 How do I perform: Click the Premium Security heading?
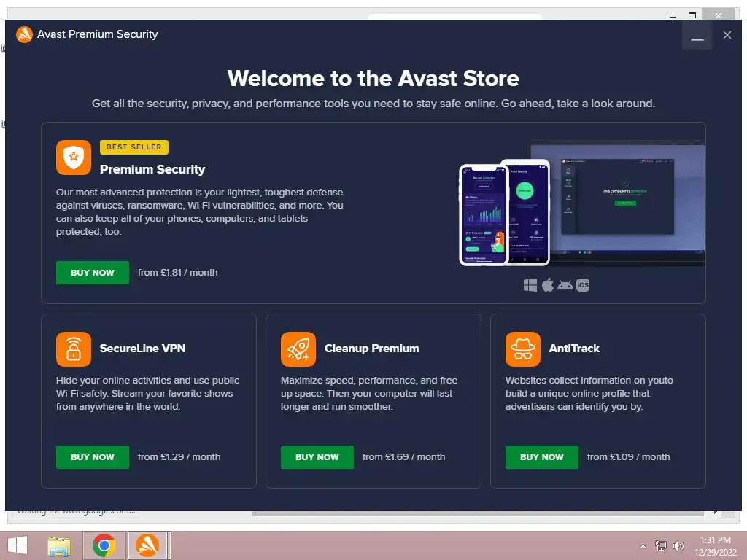pyautogui.click(x=152, y=169)
